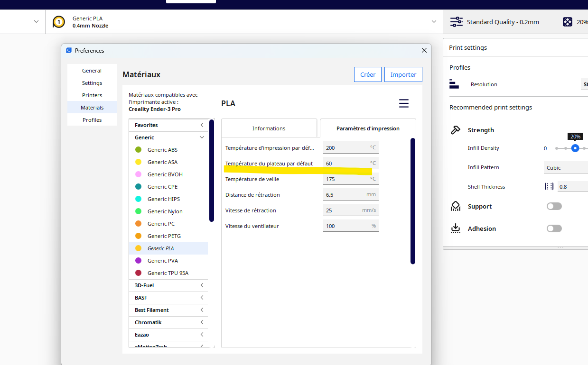Select Generic CPE material
This screenshot has width=588, height=365.
[168, 187]
